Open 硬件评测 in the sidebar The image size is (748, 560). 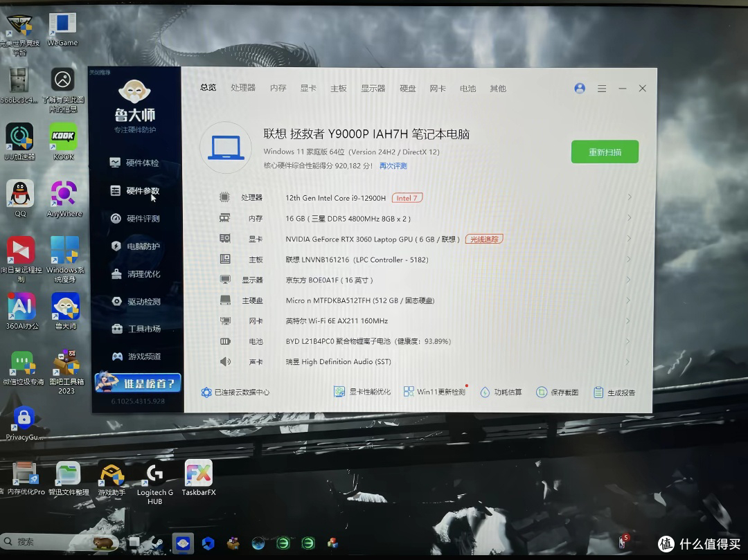pyautogui.click(x=135, y=218)
